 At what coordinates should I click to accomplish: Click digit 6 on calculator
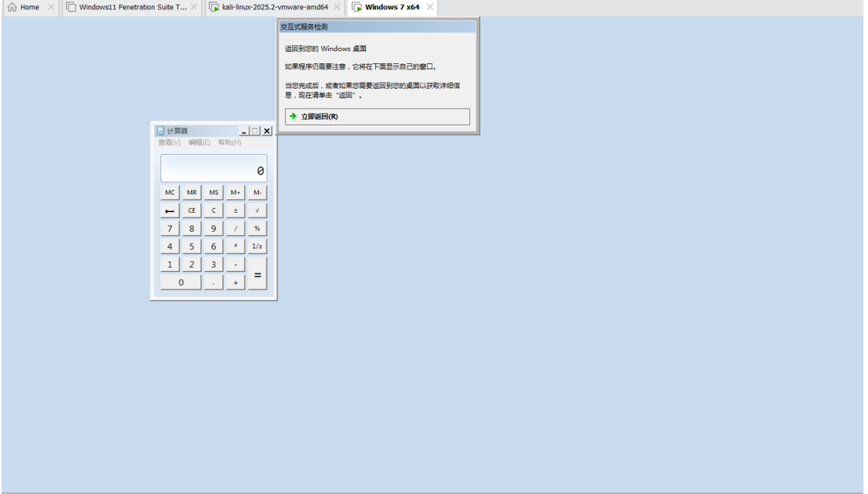pyautogui.click(x=213, y=246)
